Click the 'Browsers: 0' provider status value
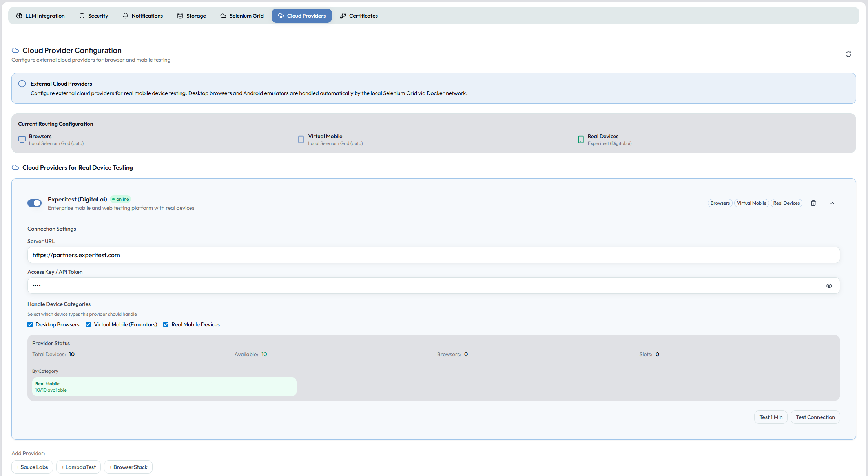Viewport: 868px width, 476px height. pyautogui.click(x=452, y=354)
